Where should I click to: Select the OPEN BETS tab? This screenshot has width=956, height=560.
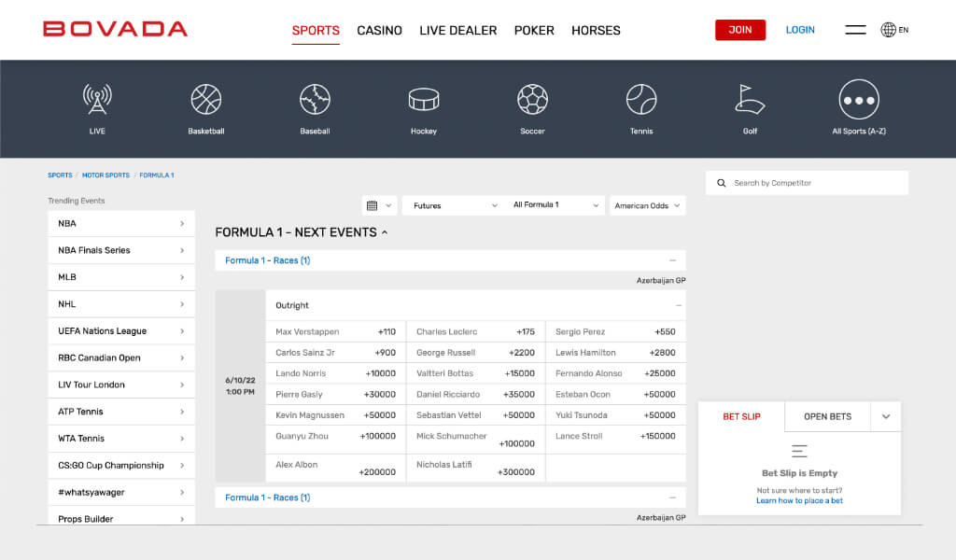827,417
